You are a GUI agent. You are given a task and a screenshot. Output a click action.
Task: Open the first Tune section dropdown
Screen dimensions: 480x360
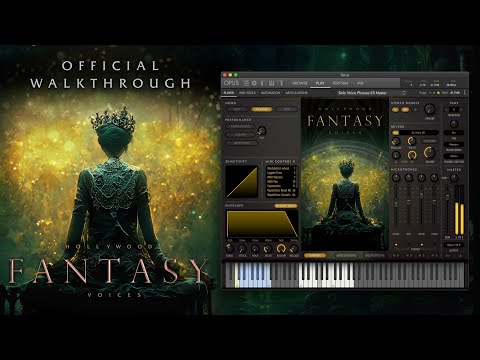[x=454, y=133]
